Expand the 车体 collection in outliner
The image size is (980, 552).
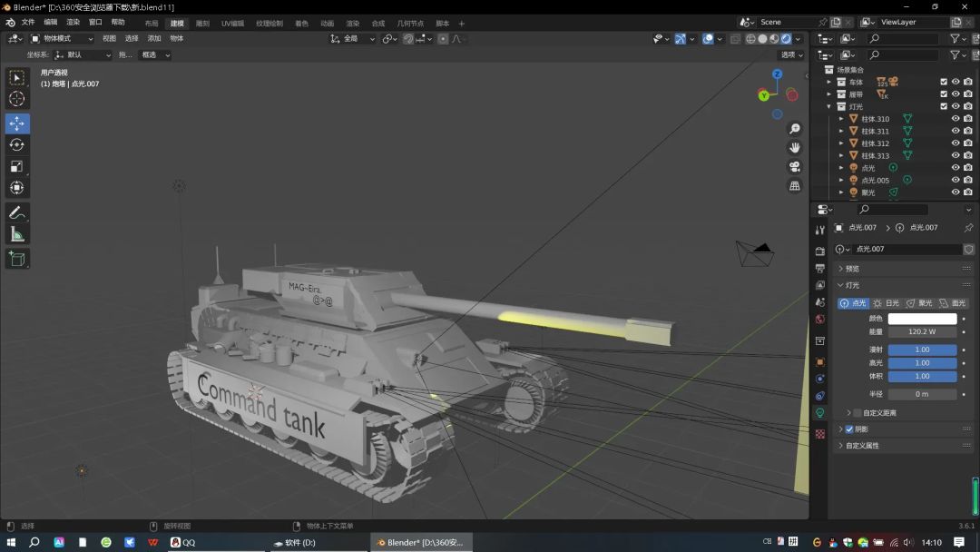click(829, 82)
